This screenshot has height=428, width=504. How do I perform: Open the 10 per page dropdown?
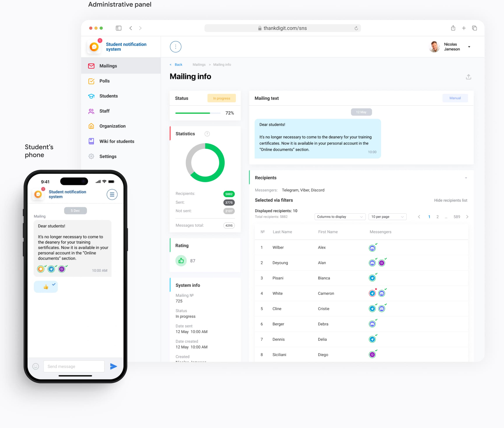(x=387, y=217)
